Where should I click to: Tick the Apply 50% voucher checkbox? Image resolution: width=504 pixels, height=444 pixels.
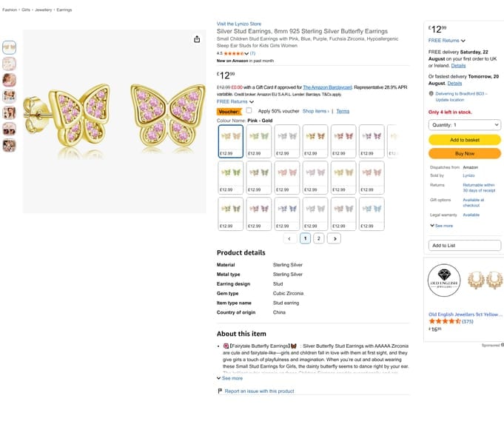(249, 110)
